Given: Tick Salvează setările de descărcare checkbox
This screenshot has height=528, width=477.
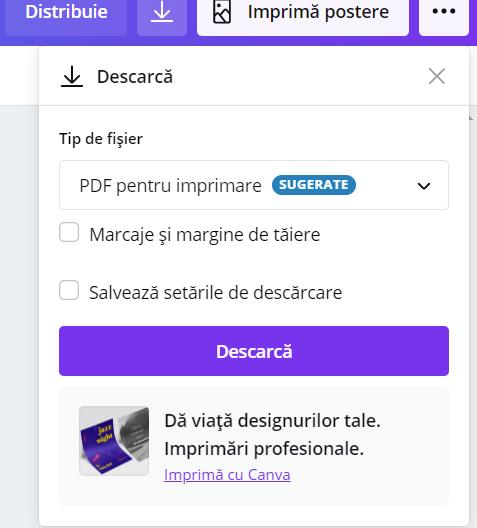Looking at the screenshot, I should tap(69, 290).
